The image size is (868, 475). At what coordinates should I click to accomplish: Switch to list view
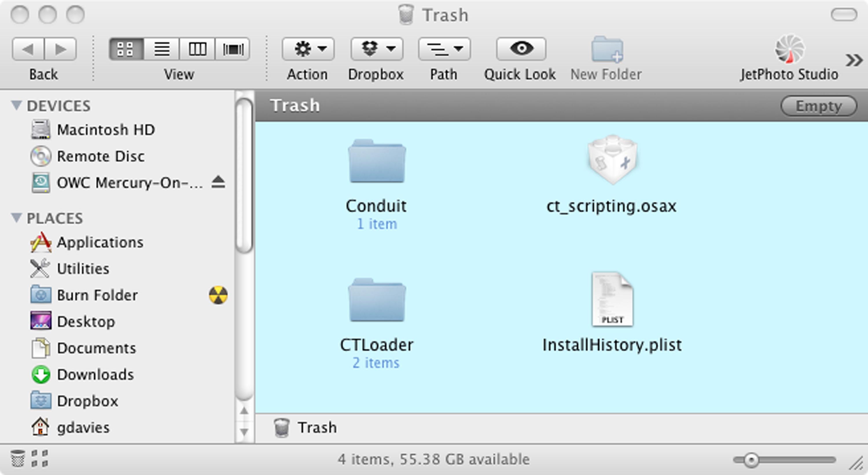pos(162,49)
